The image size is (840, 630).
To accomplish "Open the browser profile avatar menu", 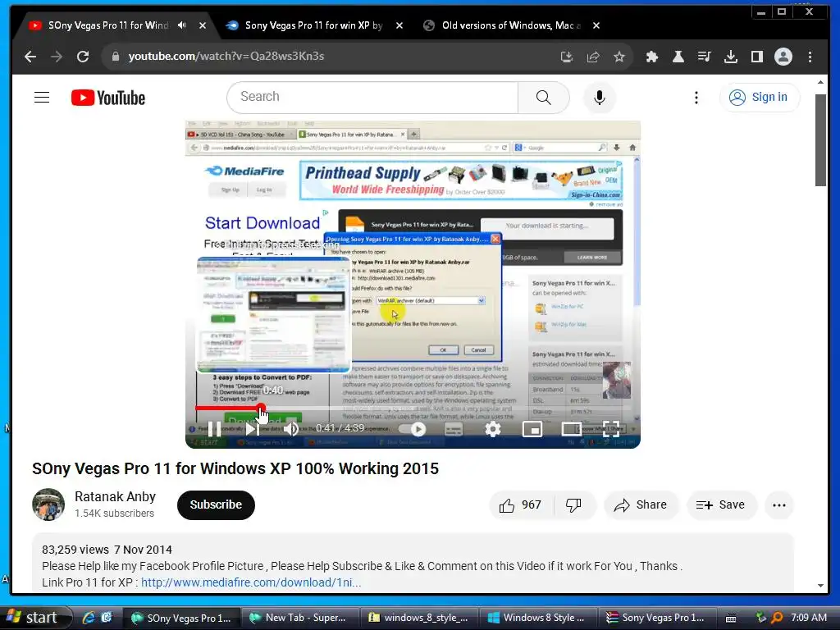I will tap(783, 57).
